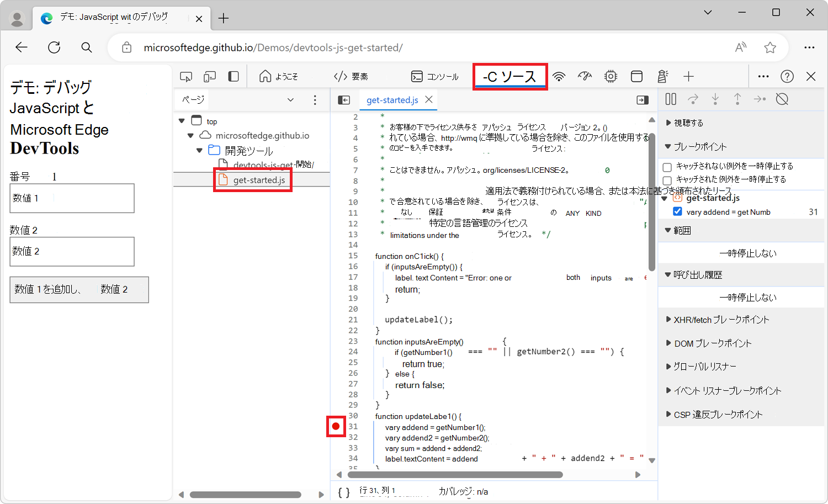Viewport: 828px width, 504px height.
Task: Open the Network tool wifi icon
Action: coord(559,77)
